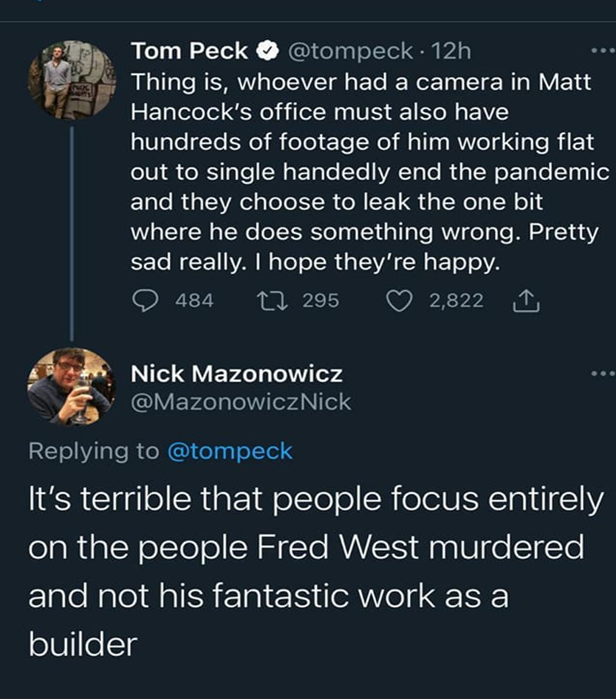Click the 484 replies count

194,301
